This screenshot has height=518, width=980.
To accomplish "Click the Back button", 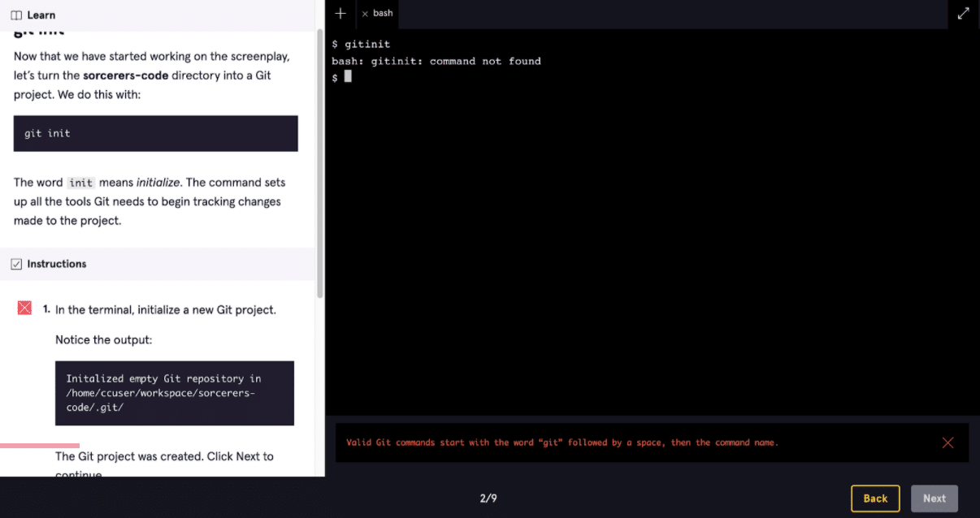I will [x=875, y=499].
